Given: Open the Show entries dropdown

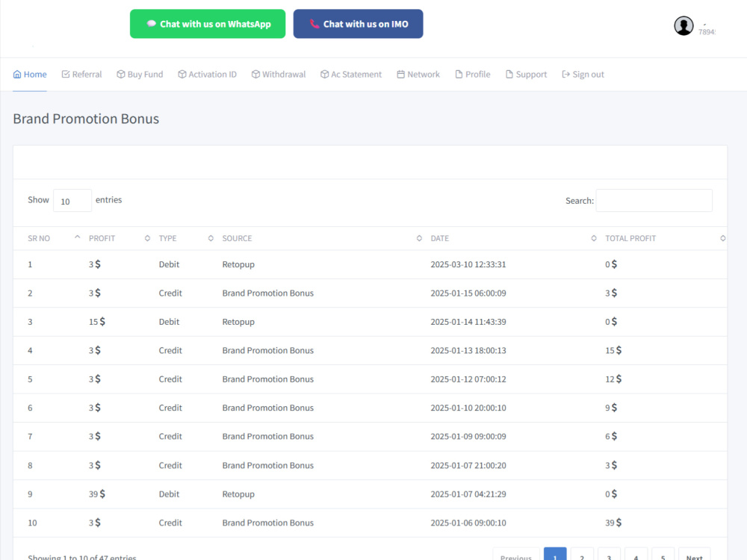Looking at the screenshot, I should coord(72,200).
